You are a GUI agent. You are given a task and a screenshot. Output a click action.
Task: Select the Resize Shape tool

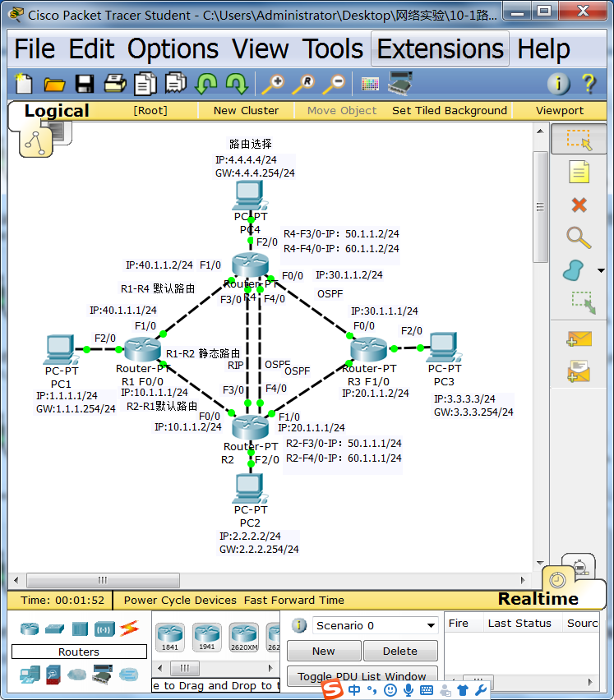(584, 302)
